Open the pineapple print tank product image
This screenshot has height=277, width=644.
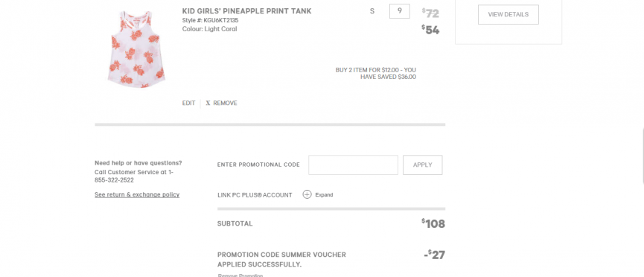[136, 49]
